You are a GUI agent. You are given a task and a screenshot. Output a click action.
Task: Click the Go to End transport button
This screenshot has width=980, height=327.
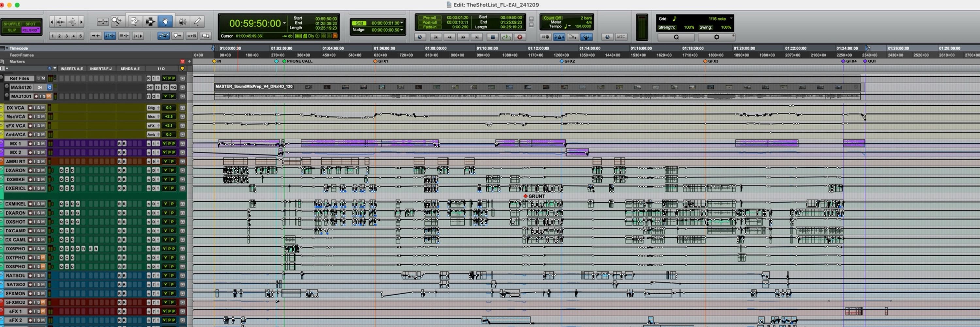[476, 37]
